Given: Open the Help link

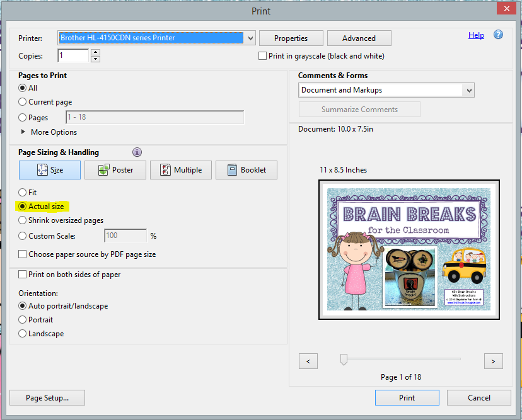Looking at the screenshot, I should click(x=476, y=35).
